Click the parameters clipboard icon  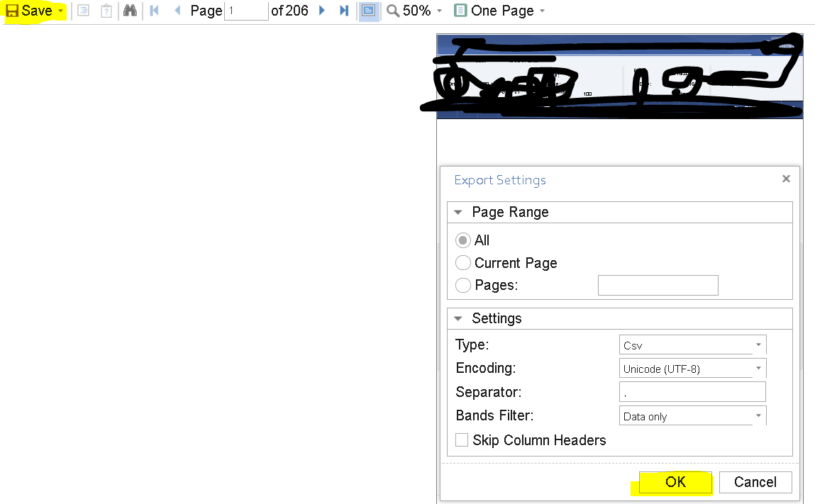pyautogui.click(x=106, y=11)
